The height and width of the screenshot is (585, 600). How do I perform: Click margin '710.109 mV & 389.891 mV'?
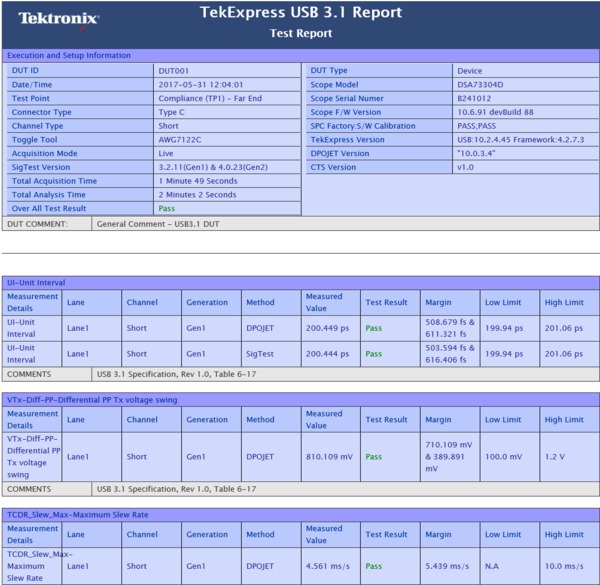(x=448, y=456)
